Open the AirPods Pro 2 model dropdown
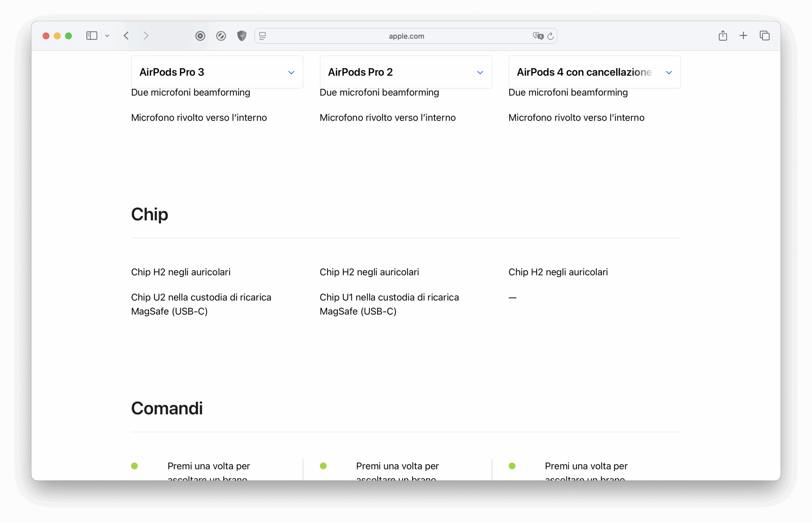 (x=406, y=72)
